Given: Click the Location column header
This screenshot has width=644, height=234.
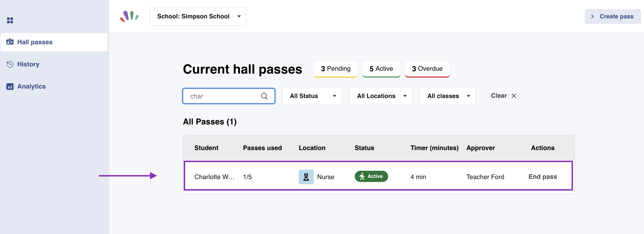Looking at the screenshot, I should click(x=312, y=148).
